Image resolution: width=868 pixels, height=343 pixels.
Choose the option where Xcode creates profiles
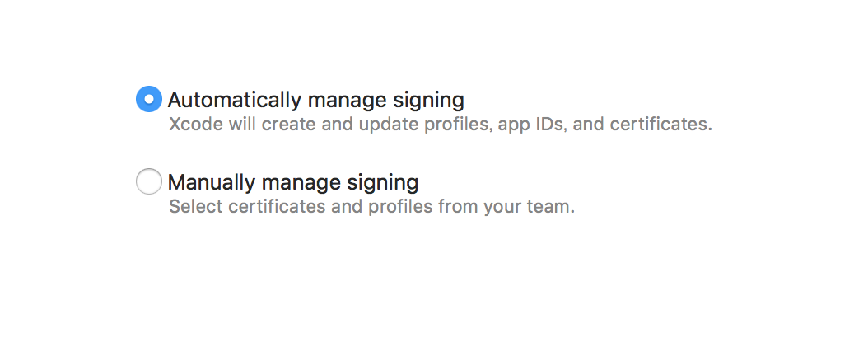(x=148, y=100)
